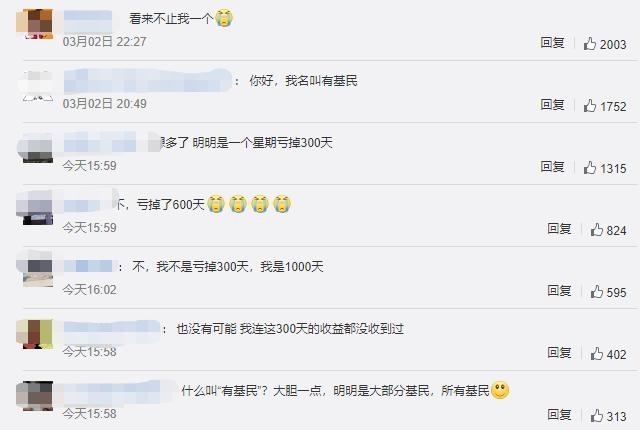Open avatar of the last commenter
Image resolution: width=640 pixels, height=430 pixels.
[35, 396]
